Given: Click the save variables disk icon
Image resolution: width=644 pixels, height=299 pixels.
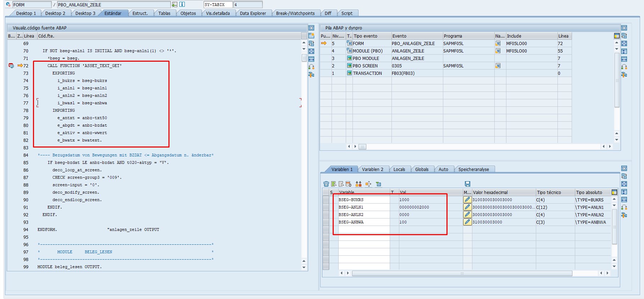Looking at the screenshot, I should 467,184.
